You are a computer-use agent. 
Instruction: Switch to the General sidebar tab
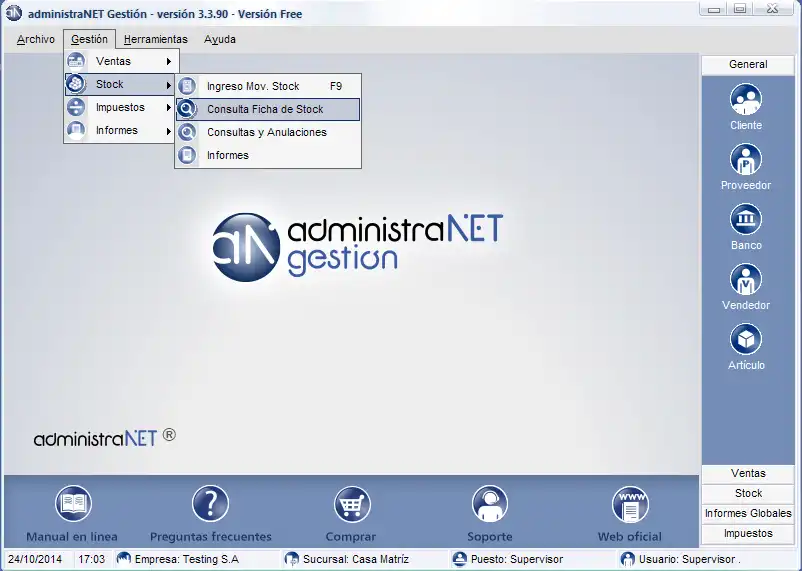[x=748, y=64]
